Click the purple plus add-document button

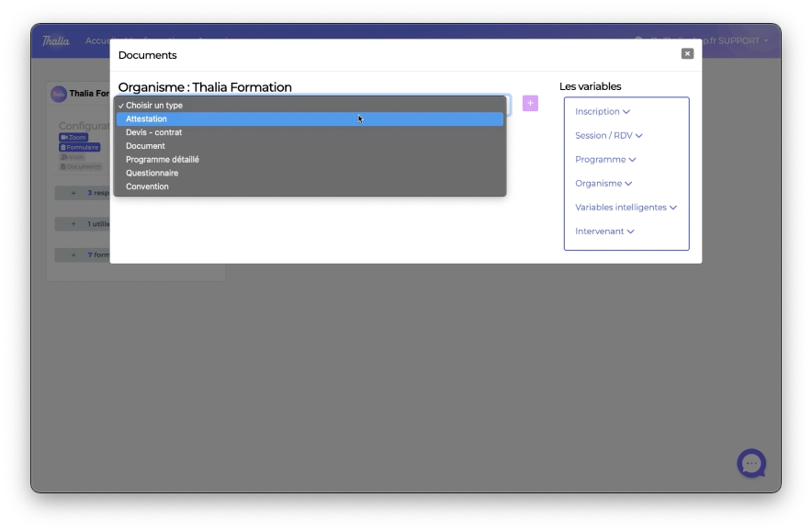pyautogui.click(x=530, y=103)
